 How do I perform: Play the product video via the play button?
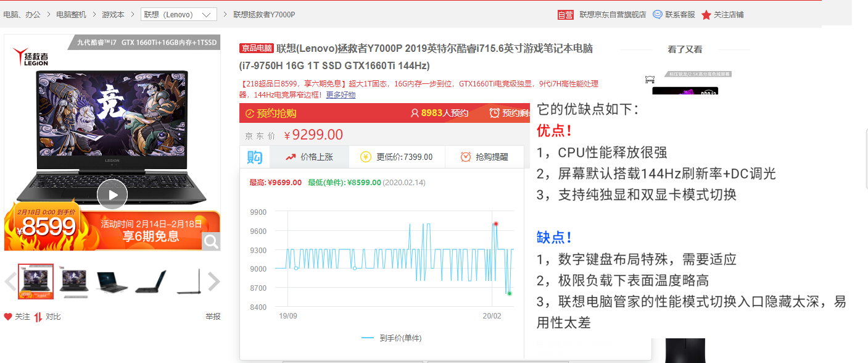click(112, 194)
